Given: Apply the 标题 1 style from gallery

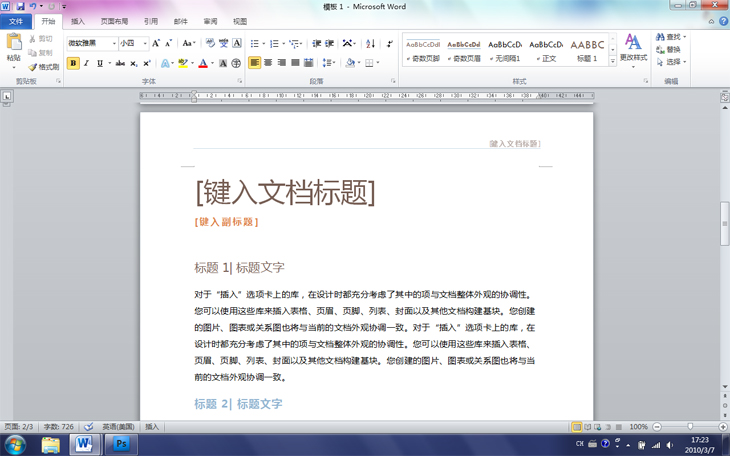Looking at the screenshot, I should coord(587,50).
